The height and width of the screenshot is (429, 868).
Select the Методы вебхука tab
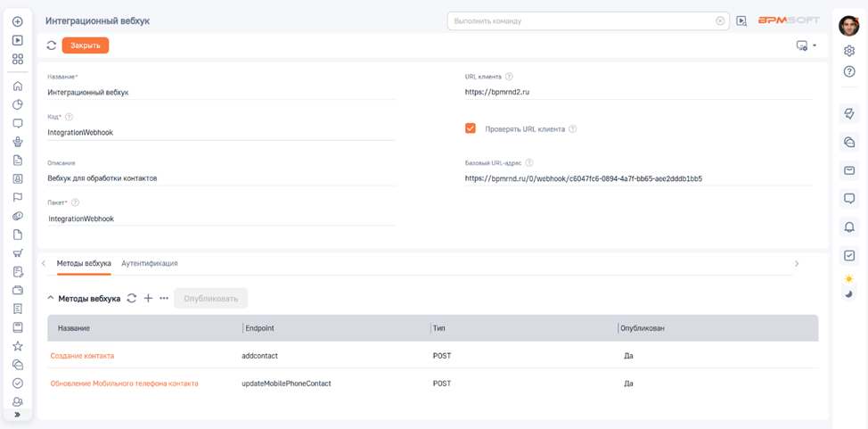(x=84, y=264)
